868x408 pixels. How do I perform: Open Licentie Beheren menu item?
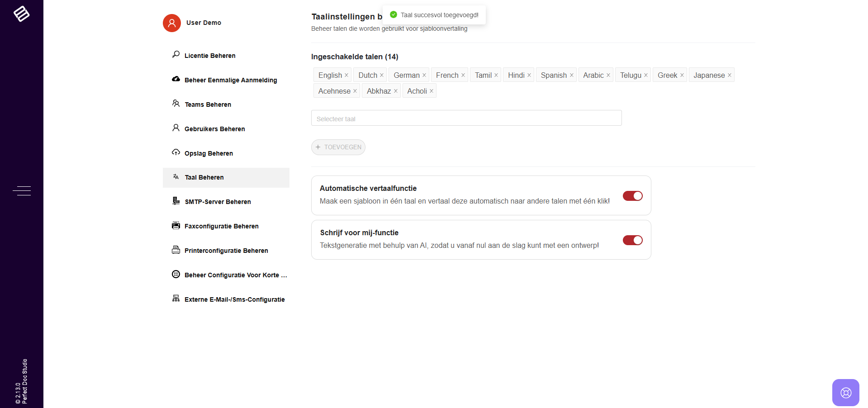point(210,56)
